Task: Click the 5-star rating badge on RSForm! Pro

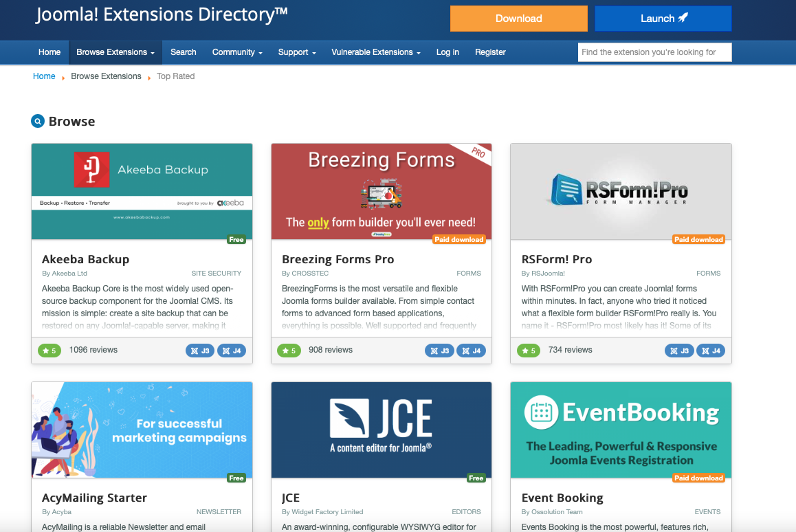Action: (x=529, y=351)
